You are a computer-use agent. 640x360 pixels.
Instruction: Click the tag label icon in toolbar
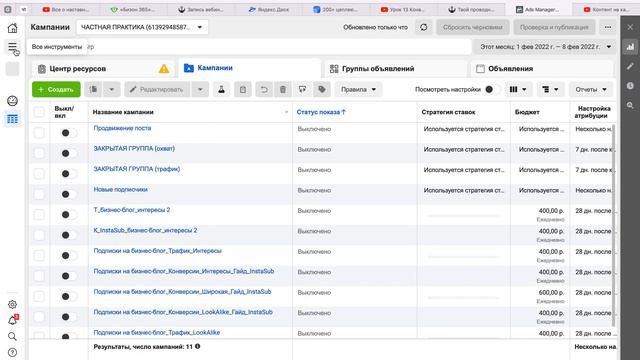[322, 89]
